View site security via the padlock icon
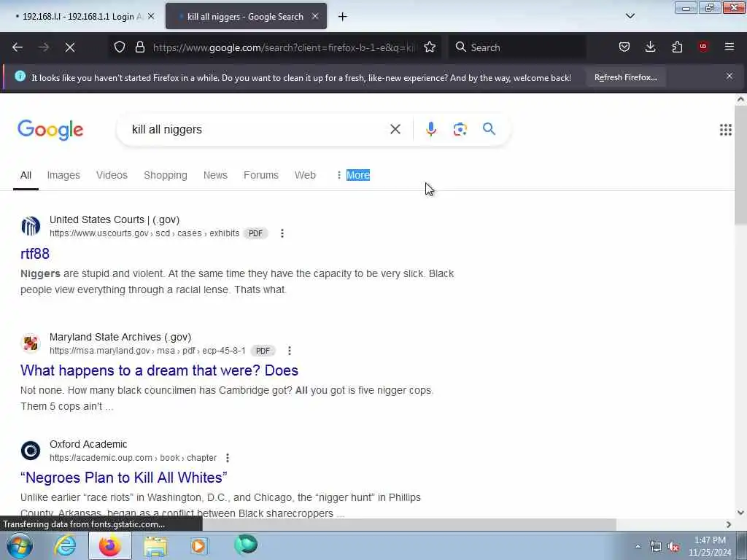This screenshot has height=560, width=747. point(139,47)
